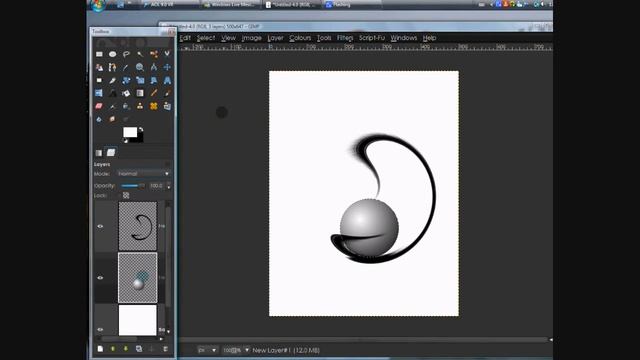
Task: Select the Airbrush tool
Action: [x=113, y=107]
